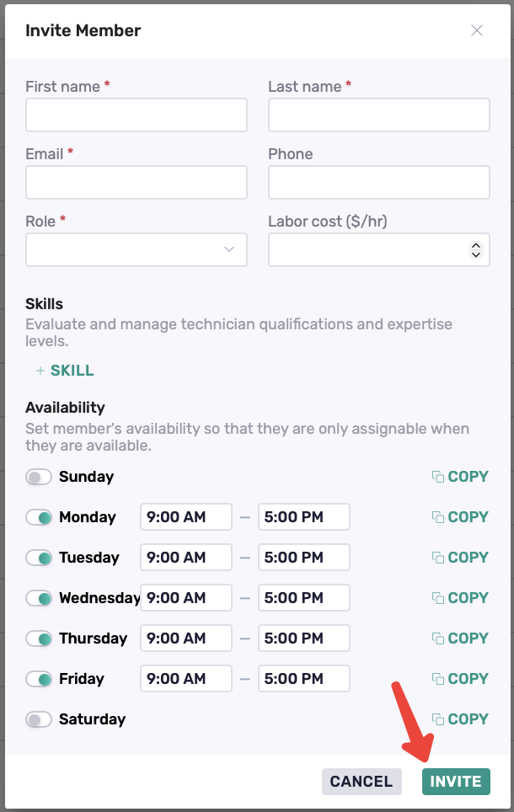
Task: Open the Role dropdown
Action: [x=137, y=249]
